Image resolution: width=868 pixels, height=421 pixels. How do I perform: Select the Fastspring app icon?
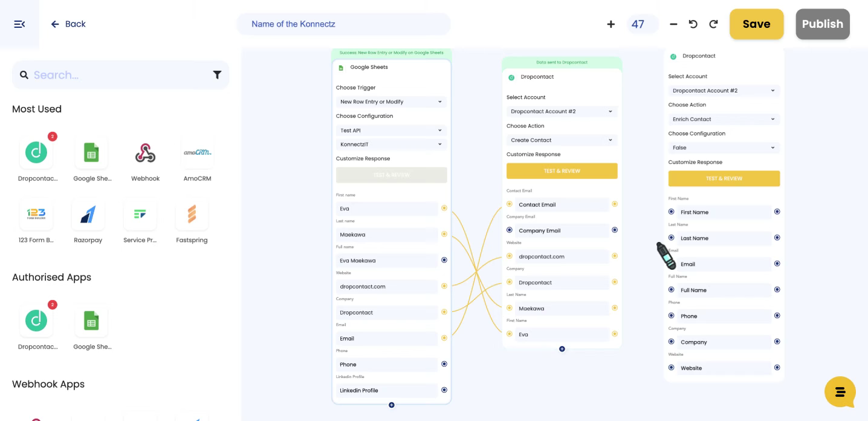(192, 214)
